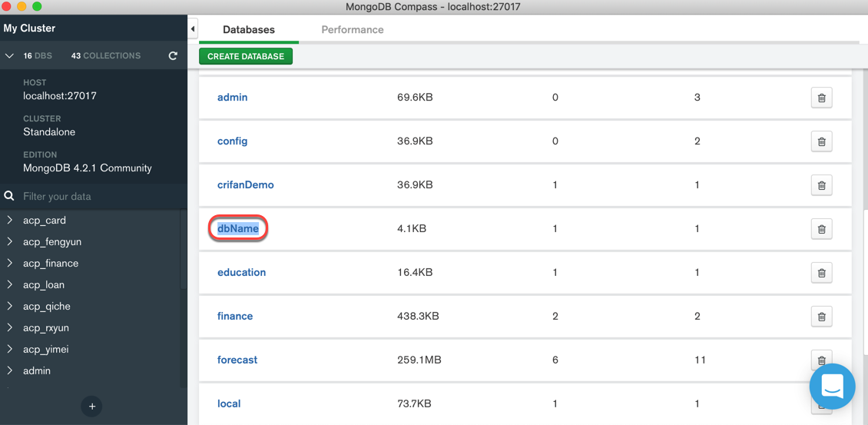Click the plus icon to create a database
Screen dimensions: 868x425
point(92,406)
